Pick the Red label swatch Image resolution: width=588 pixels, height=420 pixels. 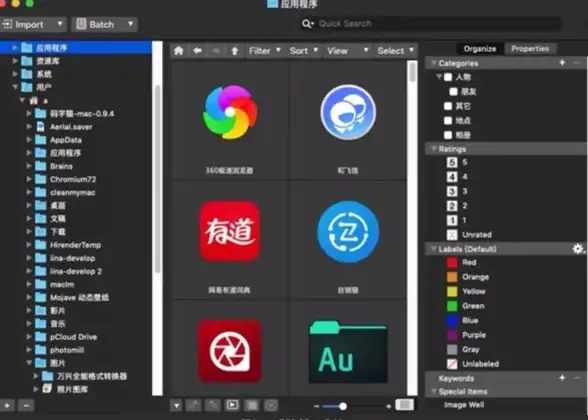(x=452, y=262)
